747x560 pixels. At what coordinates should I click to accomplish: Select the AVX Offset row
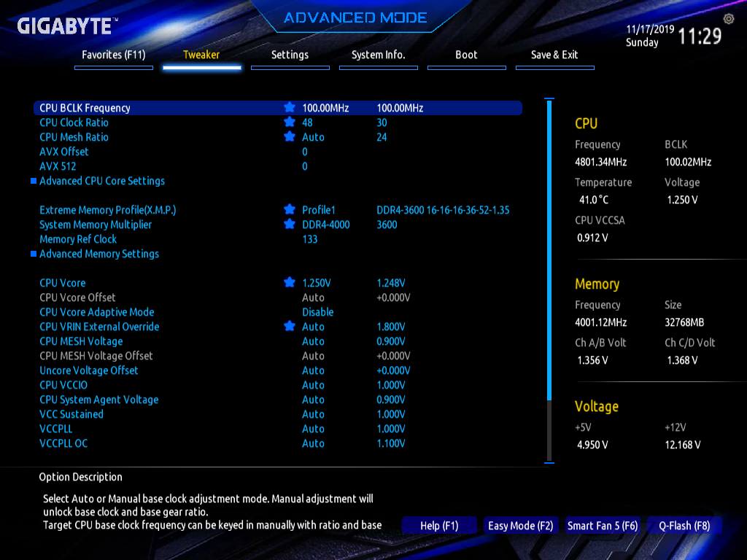coord(278,152)
